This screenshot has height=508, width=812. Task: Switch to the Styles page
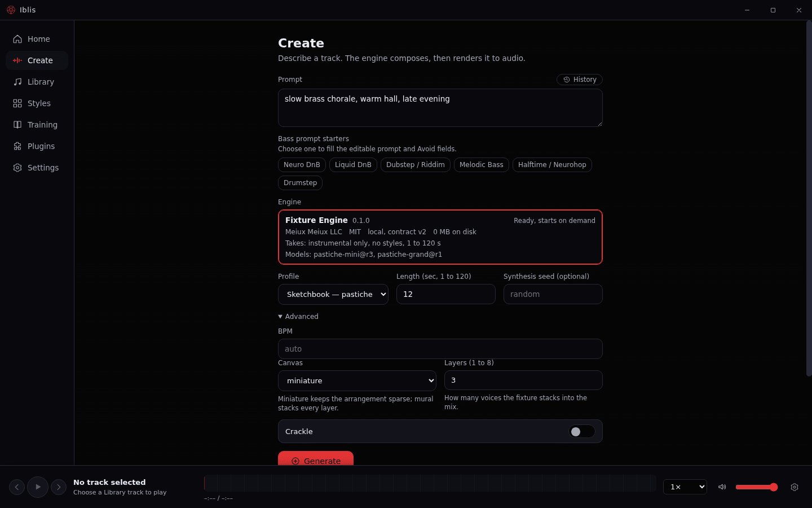click(37, 103)
